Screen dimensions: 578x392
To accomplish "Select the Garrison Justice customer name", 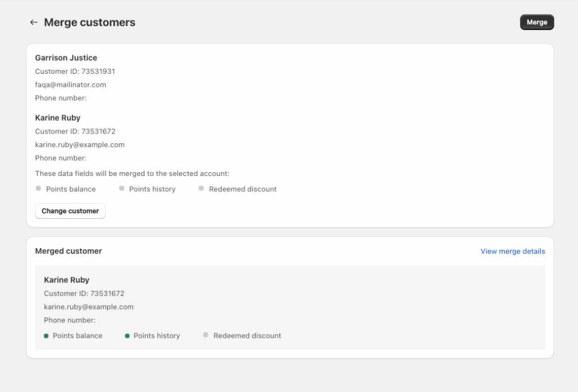I will pos(66,58).
